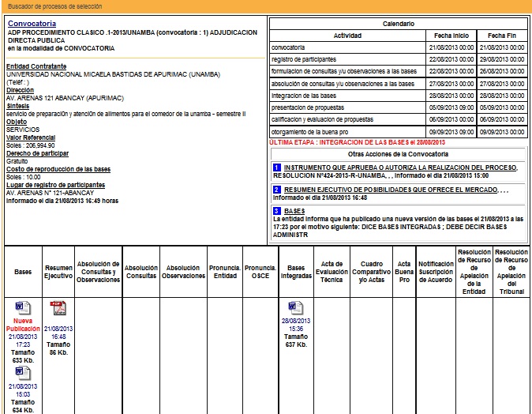
Task: Select Resolución de Recurso de Apelación del Tribunal header
Action: (x=511, y=272)
